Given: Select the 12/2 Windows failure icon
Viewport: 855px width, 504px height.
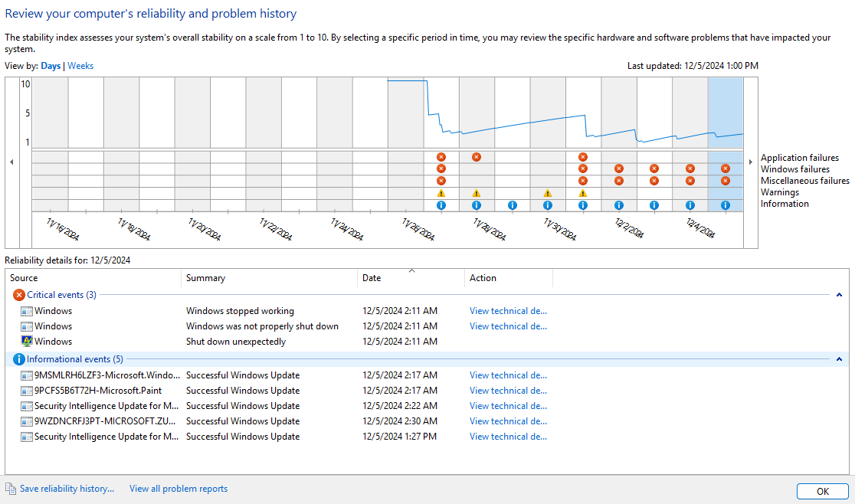Looking at the screenshot, I should tap(619, 169).
